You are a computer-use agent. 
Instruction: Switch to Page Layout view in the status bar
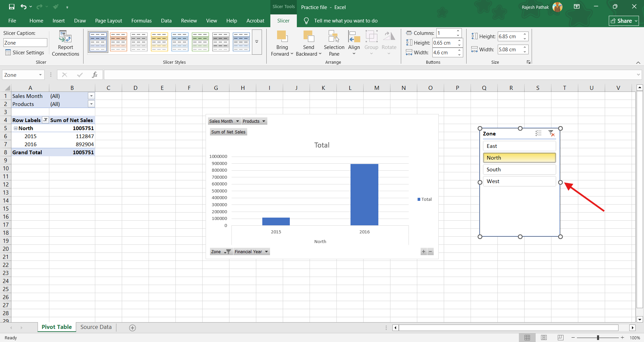(544, 338)
